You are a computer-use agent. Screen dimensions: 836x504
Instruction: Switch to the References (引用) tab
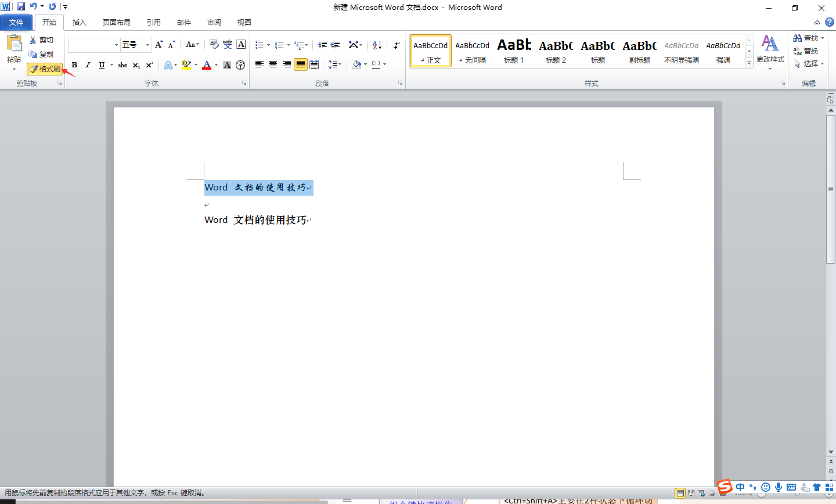click(153, 23)
